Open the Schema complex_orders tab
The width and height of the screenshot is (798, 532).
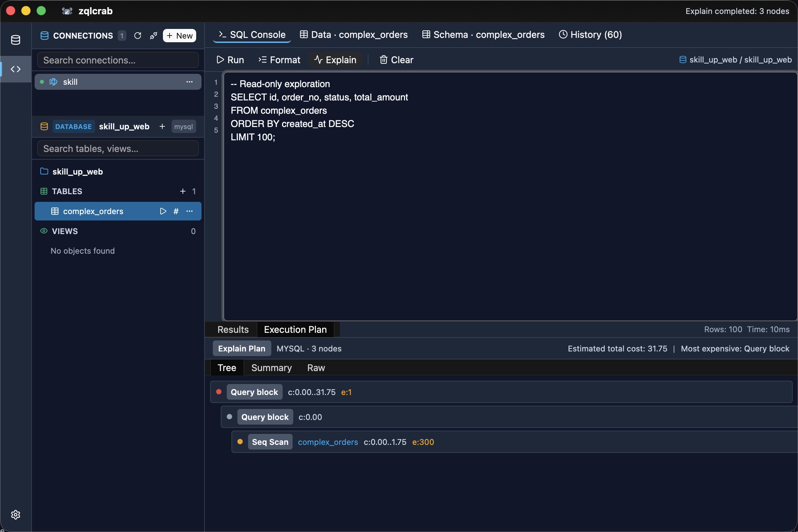tap(483, 35)
